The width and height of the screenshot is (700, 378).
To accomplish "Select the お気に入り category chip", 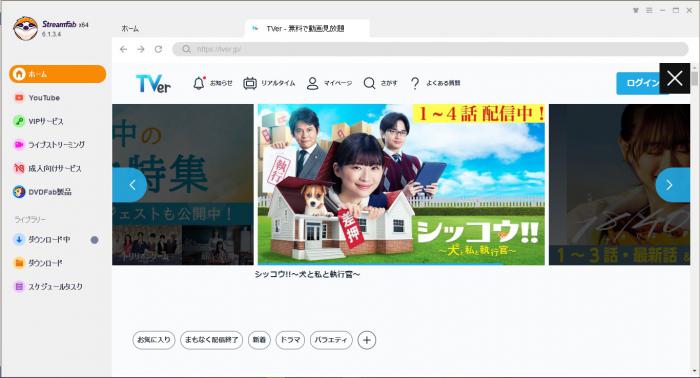I will (x=154, y=340).
